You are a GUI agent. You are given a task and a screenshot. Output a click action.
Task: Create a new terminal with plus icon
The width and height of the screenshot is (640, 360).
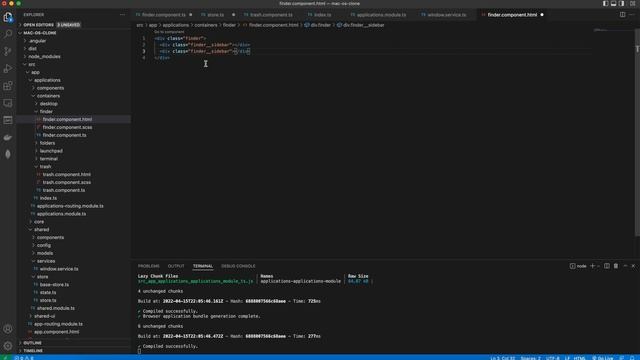pos(592,266)
